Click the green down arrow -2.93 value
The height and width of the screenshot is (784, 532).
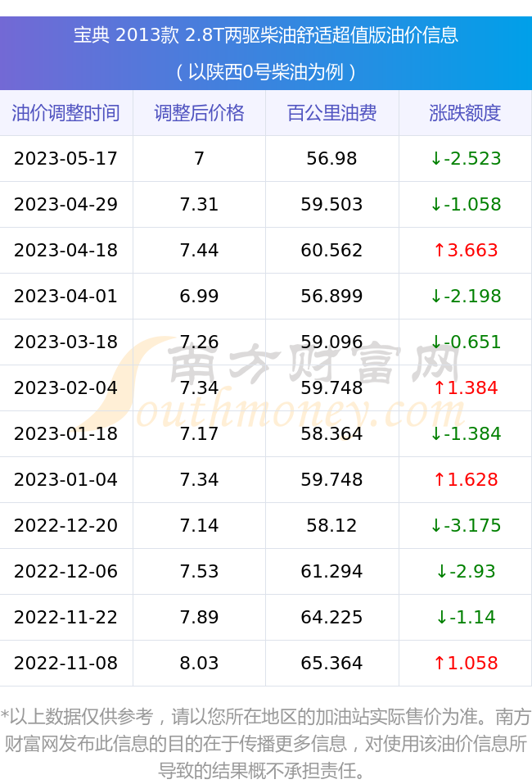(466, 572)
